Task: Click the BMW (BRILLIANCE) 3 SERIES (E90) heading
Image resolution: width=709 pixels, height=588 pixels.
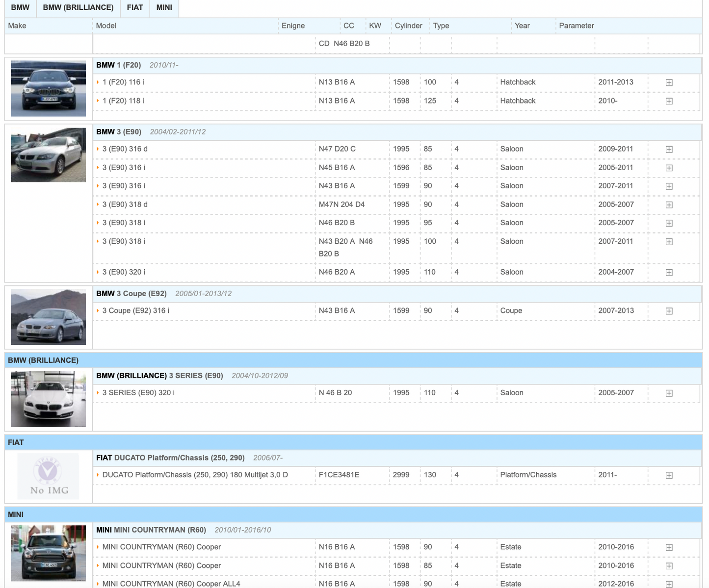Action: click(x=159, y=375)
